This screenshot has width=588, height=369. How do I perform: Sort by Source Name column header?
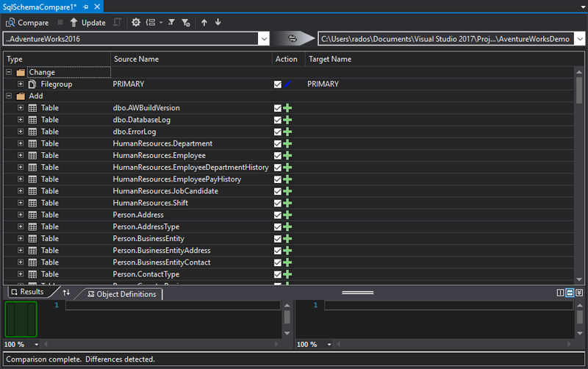191,59
